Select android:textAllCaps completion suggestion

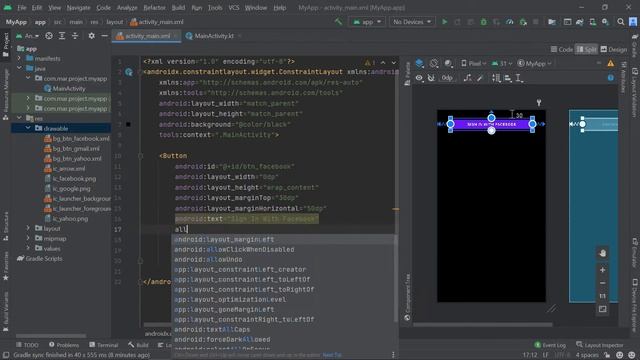[284, 329]
